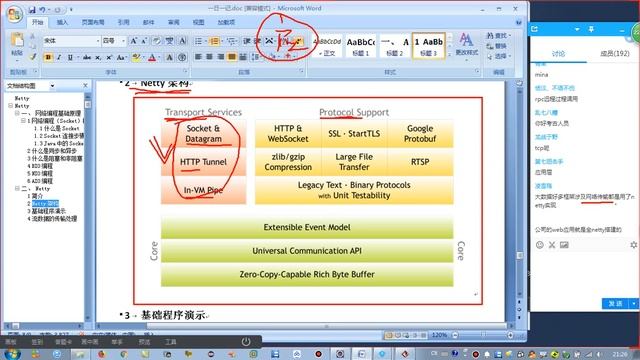The height and width of the screenshot is (360, 640).
Task: Click the Decrease Indent icon
Action: click(x=247, y=41)
